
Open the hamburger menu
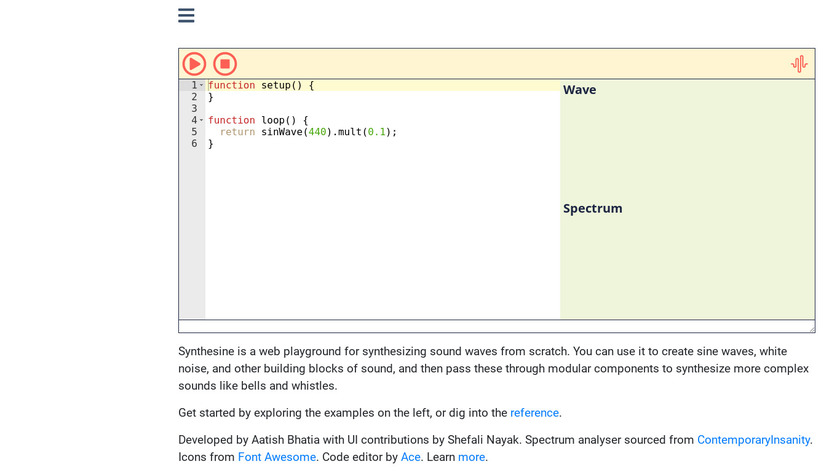pyautogui.click(x=186, y=16)
